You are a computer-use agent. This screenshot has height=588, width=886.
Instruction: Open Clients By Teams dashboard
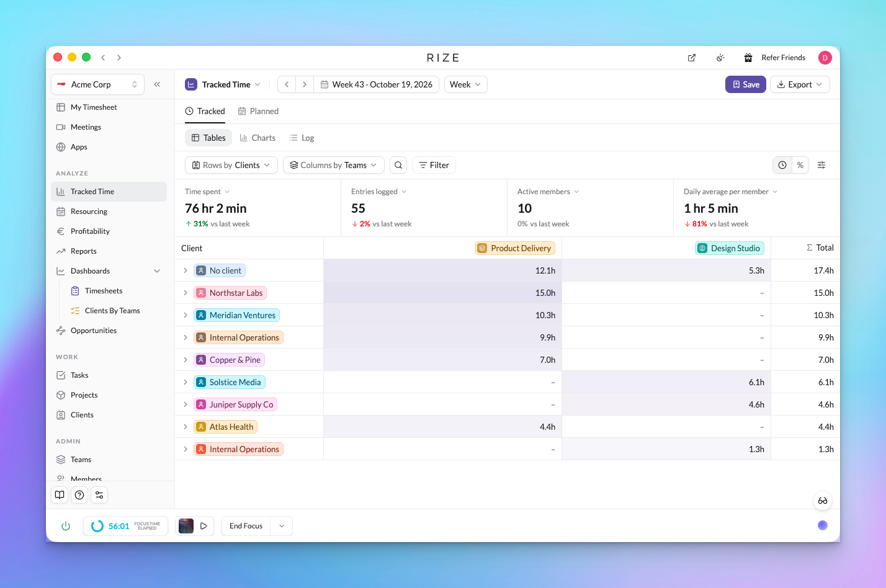[112, 311]
